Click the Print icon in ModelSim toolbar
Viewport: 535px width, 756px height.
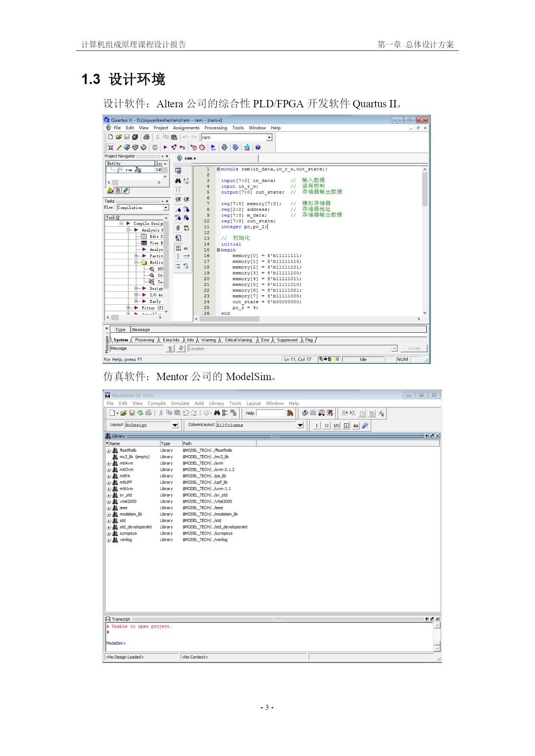148,413
